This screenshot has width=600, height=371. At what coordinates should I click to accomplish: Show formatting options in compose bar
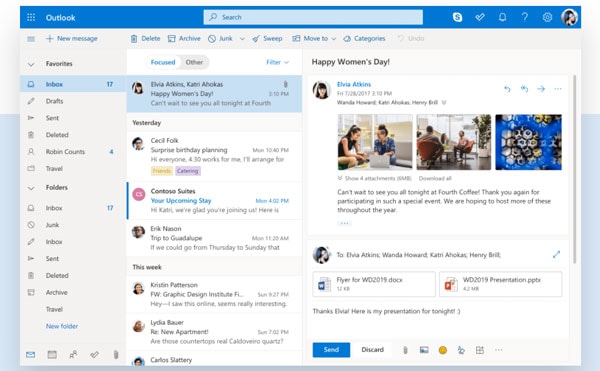coord(461,350)
